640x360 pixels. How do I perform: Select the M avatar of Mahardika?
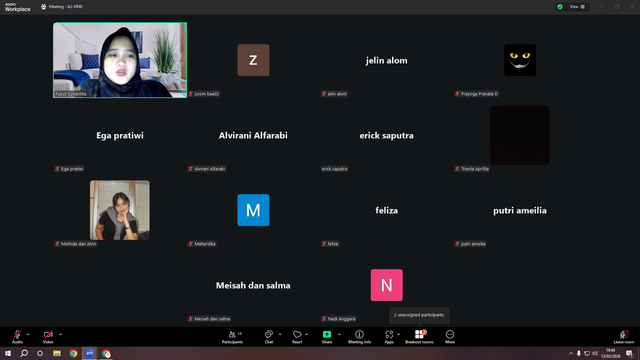253,210
